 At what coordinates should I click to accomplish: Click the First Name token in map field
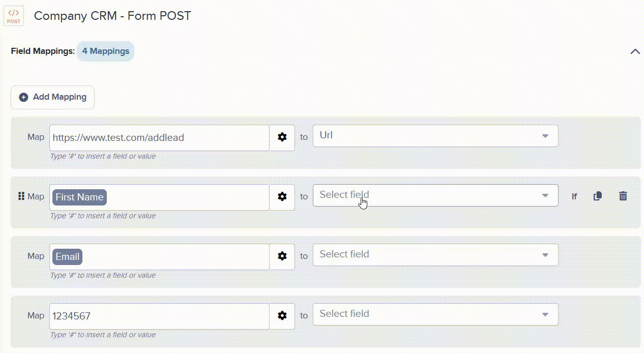[x=79, y=197]
